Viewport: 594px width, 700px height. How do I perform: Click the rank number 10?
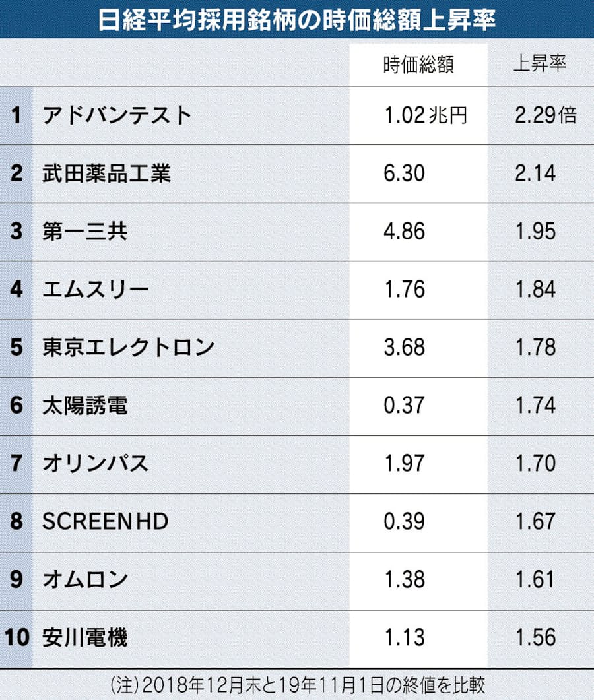tap(17, 637)
